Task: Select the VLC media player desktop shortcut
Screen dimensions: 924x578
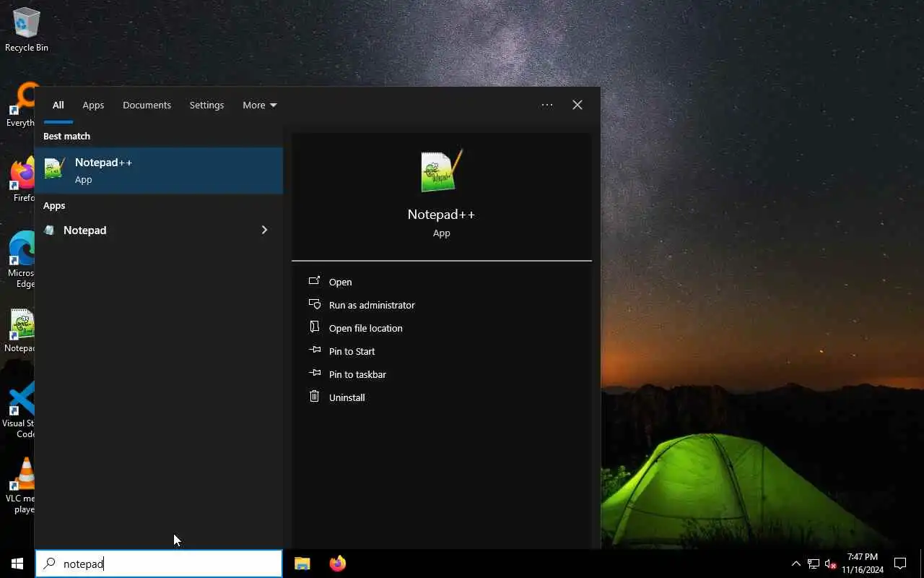Action: click(22, 486)
